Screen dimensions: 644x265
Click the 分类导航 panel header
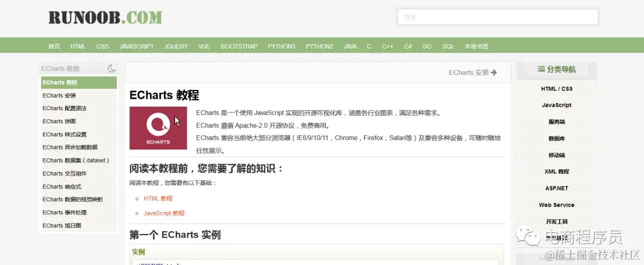(556, 70)
